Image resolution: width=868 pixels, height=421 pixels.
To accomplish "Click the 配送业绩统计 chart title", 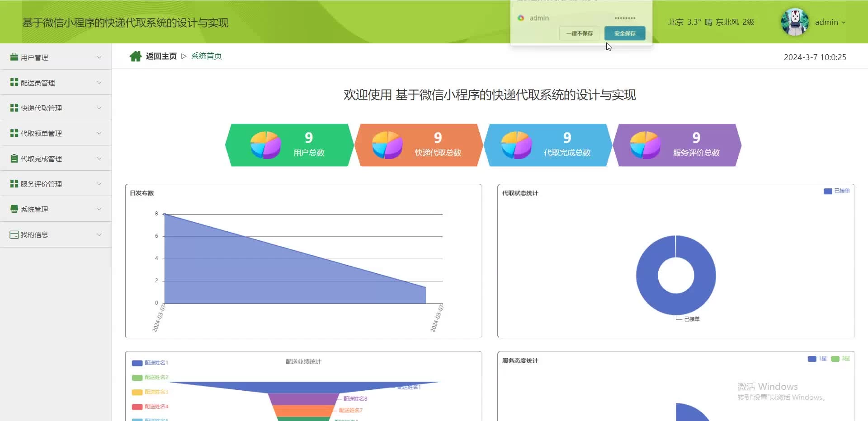I will (303, 361).
